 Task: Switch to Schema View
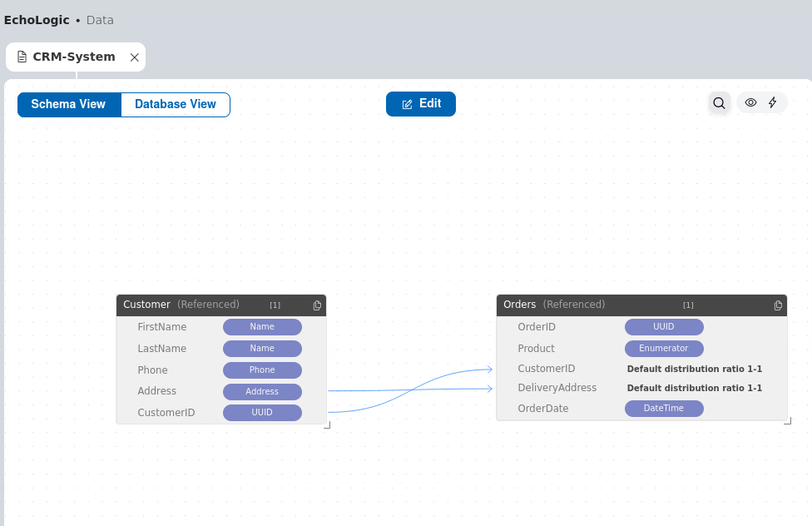(69, 104)
